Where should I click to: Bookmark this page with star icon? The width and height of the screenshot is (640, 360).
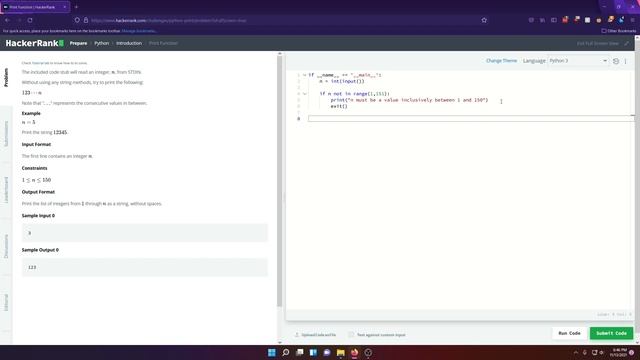click(x=484, y=20)
